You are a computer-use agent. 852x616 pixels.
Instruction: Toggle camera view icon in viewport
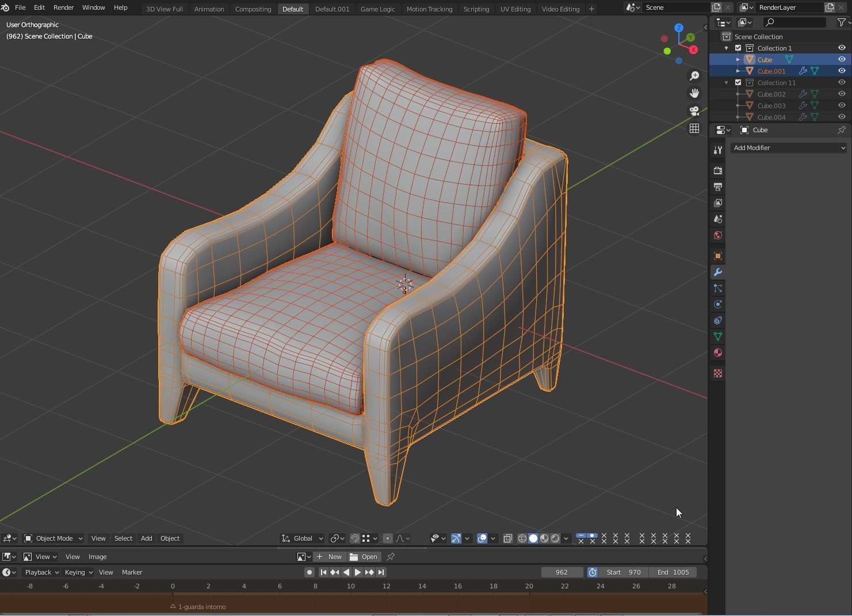(694, 111)
